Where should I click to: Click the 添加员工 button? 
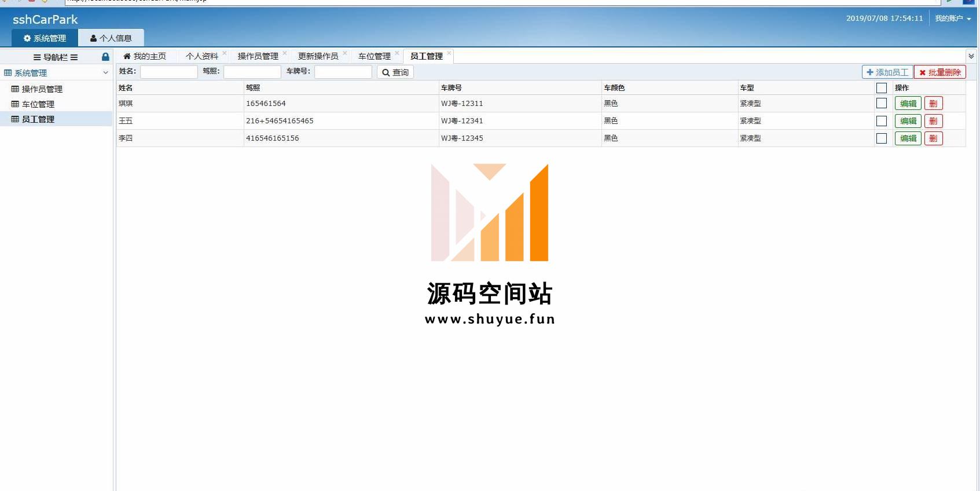pyautogui.click(x=887, y=72)
